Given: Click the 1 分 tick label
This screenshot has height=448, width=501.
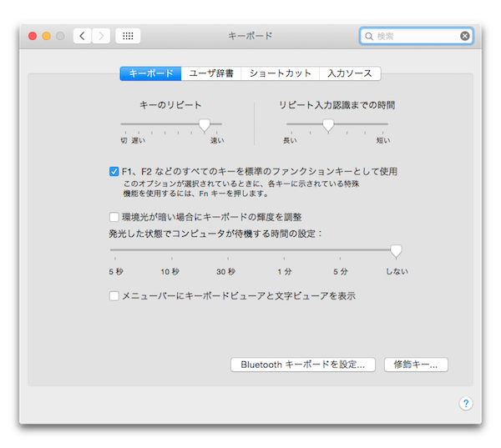Looking at the screenshot, I should coord(285,272).
